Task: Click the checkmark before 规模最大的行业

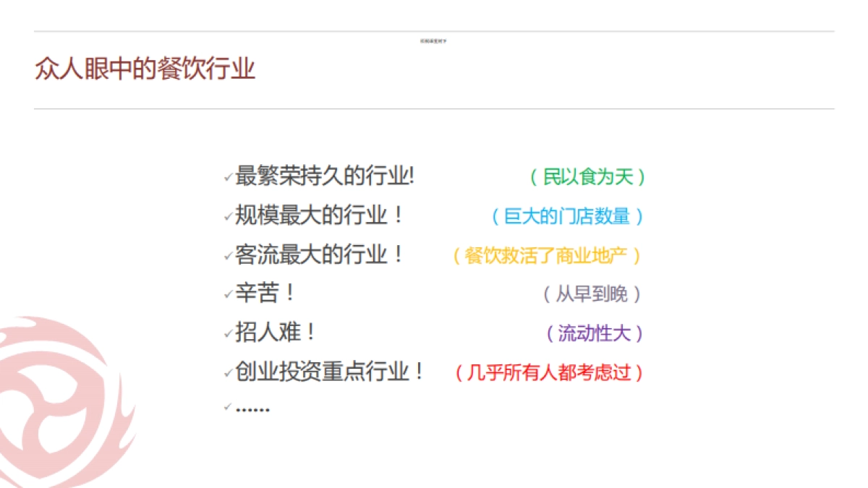Action: tap(229, 215)
